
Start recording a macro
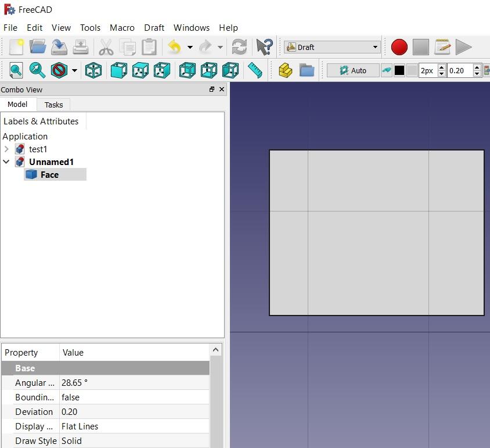399,47
